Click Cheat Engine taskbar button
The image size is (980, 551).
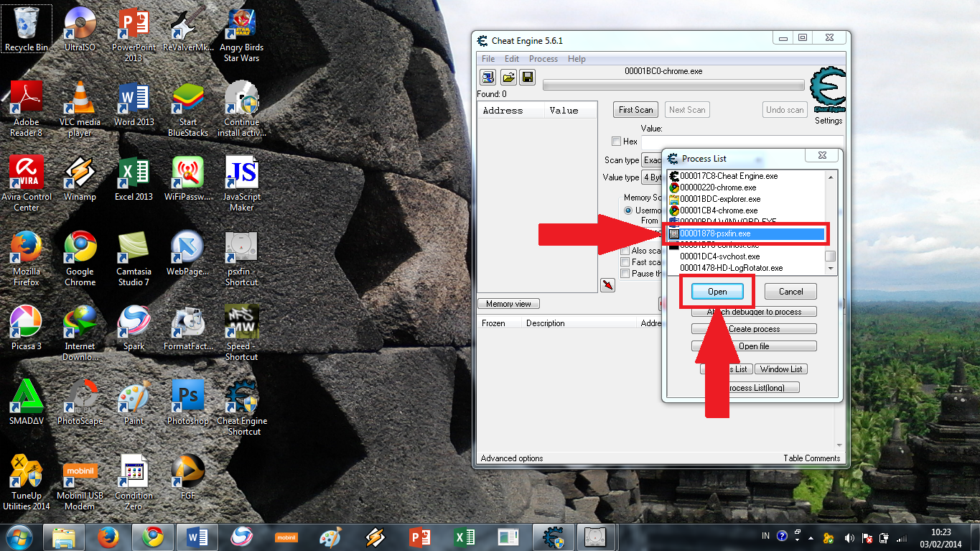(552, 537)
